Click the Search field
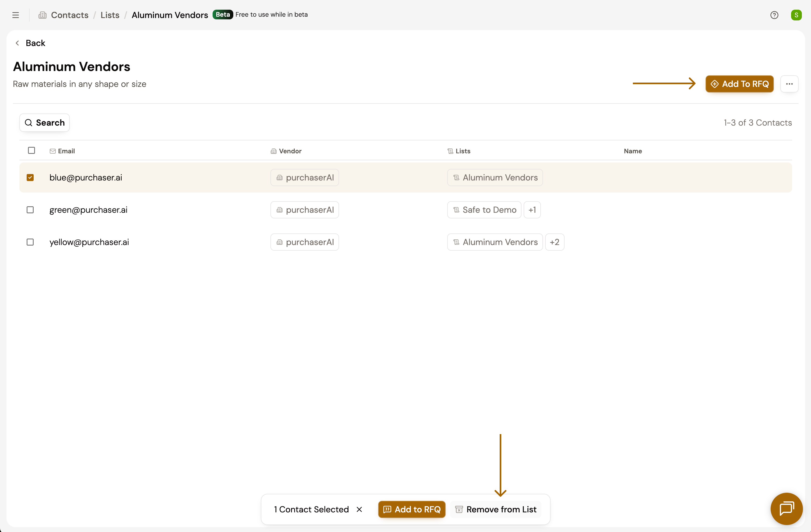Screen dimensions: 811x532 pyautogui.click(x=45, y=123)
